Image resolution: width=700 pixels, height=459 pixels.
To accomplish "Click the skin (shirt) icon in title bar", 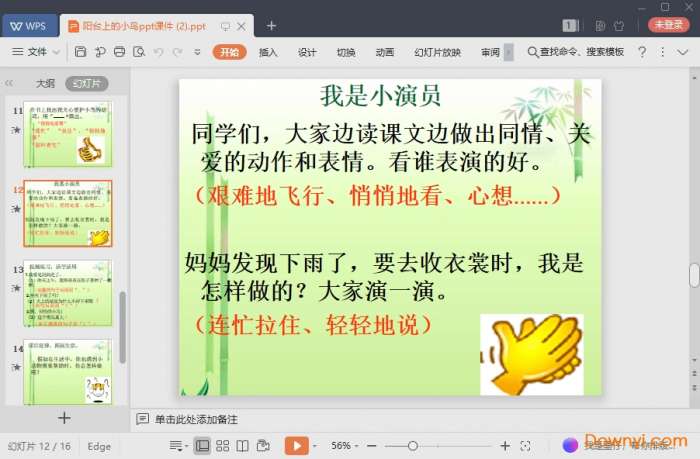I will (x=619, y=26).
